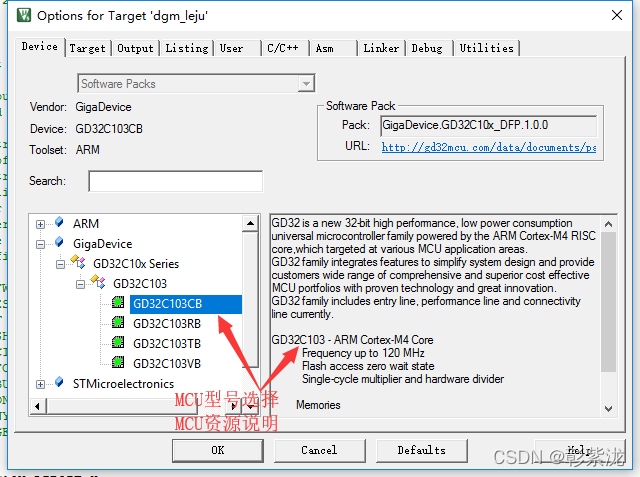Click the Defaults button

pos(422,450)
